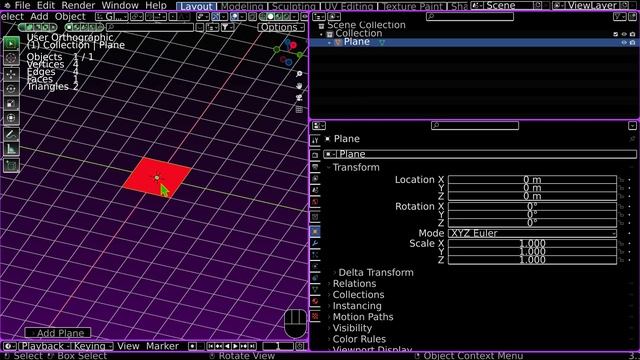This screenshot has height=360, width=640.
Task: Open the Help menu
Action: [x=156, y=5]
